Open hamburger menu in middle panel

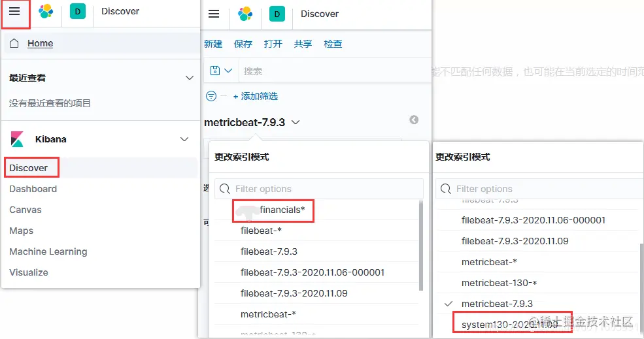pos(214,14)
